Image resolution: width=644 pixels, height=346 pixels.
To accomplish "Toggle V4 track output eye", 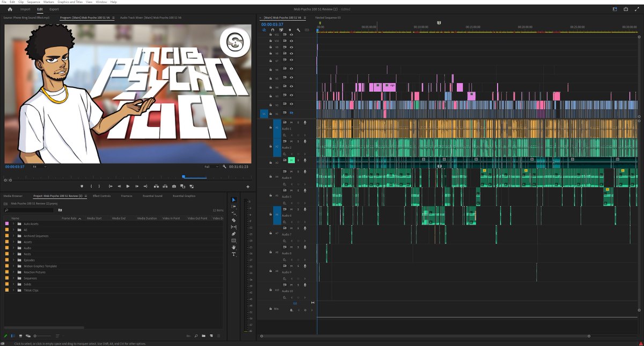I will 291,86.
